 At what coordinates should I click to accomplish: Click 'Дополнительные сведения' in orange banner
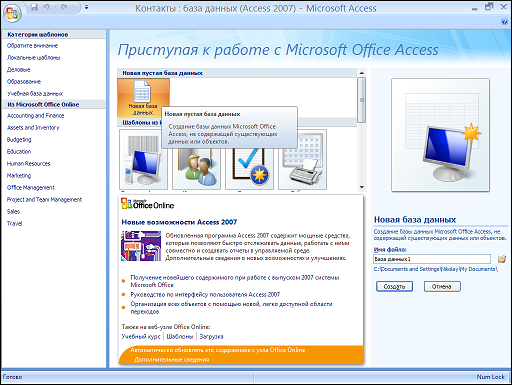172,360
